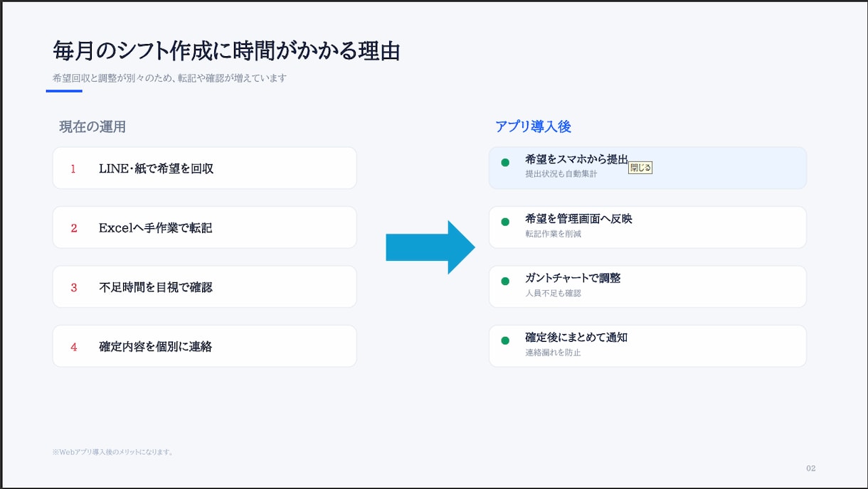Click the "現在の運用" heading
This screenshot has width=868, height=489.
click(92, 127)
